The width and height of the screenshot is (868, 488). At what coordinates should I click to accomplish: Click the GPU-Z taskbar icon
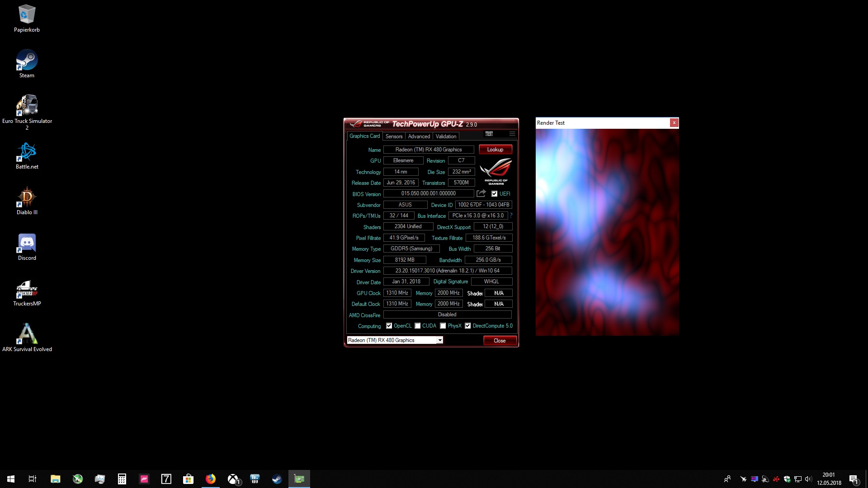299,479
